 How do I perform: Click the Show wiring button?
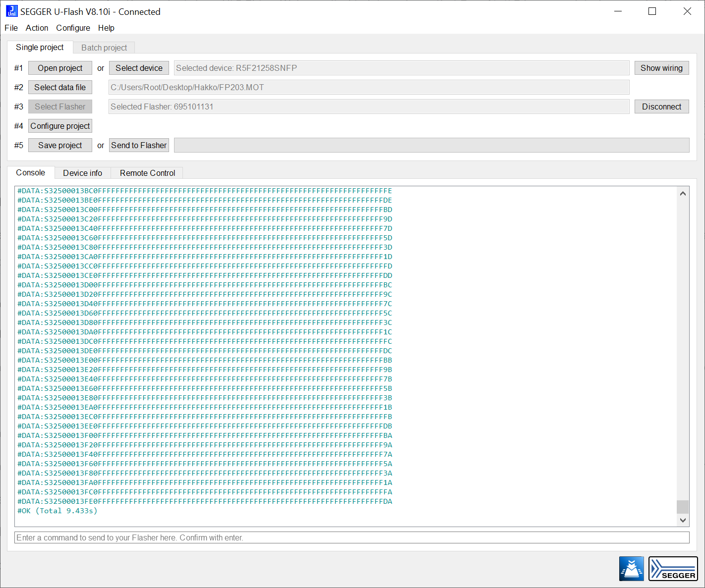(661, 68)
